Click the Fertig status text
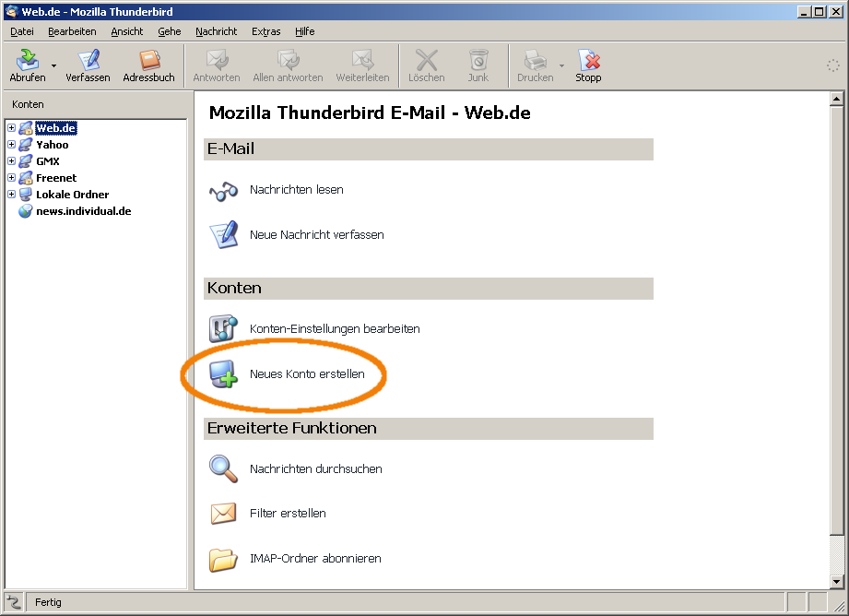Viewport: 849px width, 616px height. pyautogui.click(x=48, y=602)
